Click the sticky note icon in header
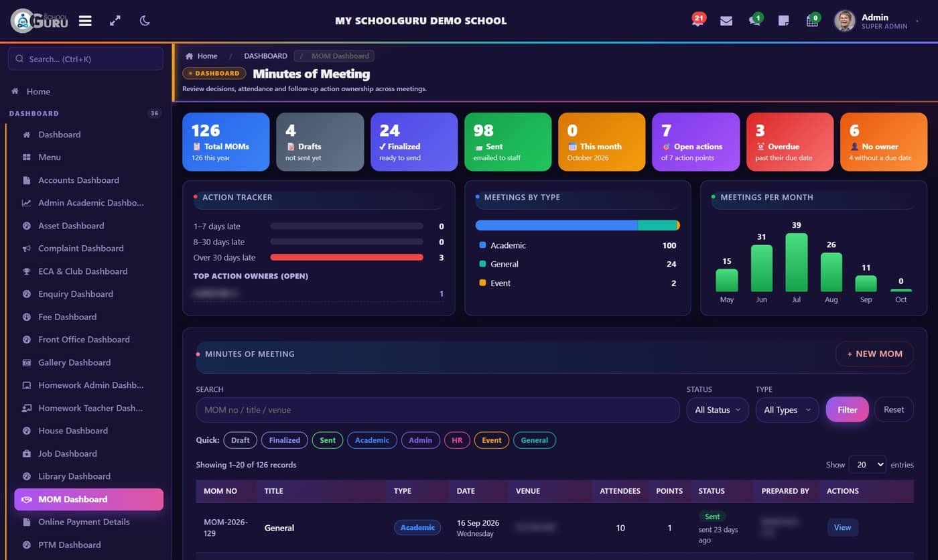The height and width of the screenshot is (560, 938). coord(783,21)
